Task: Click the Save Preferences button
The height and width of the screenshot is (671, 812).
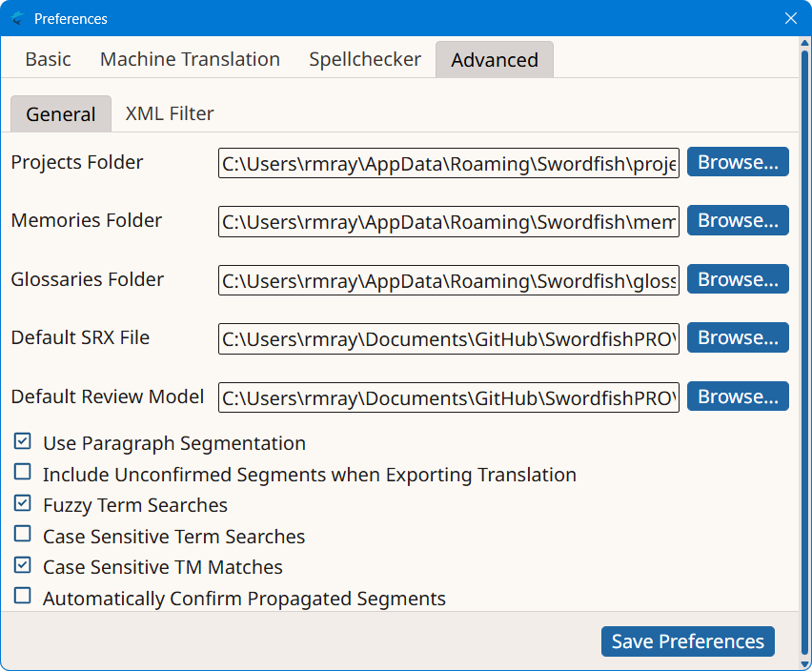Action: click(x=688, y=641)
